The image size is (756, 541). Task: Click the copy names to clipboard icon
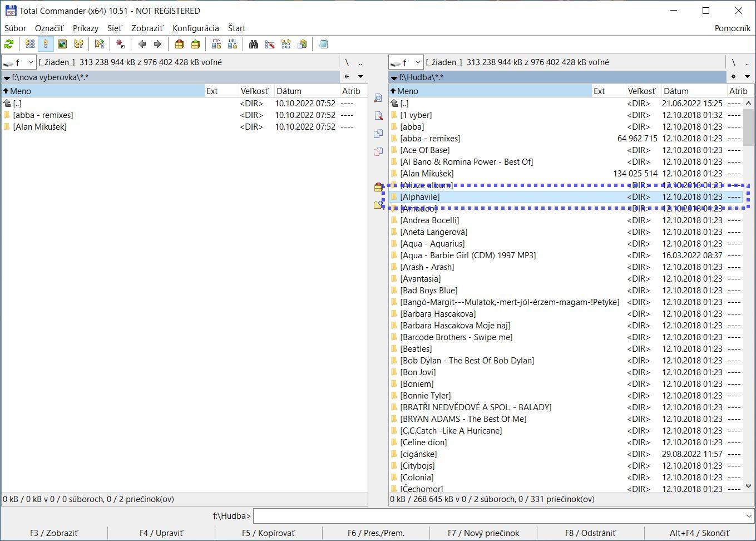[302, 44]
